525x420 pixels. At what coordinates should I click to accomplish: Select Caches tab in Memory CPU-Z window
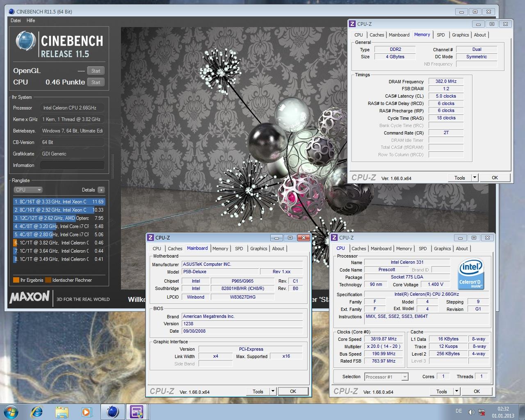pos(377,35)
